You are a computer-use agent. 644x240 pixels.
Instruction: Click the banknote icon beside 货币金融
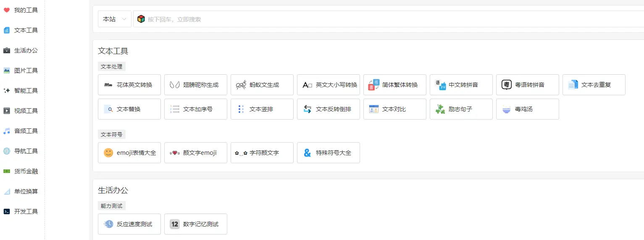pos(7,171)
